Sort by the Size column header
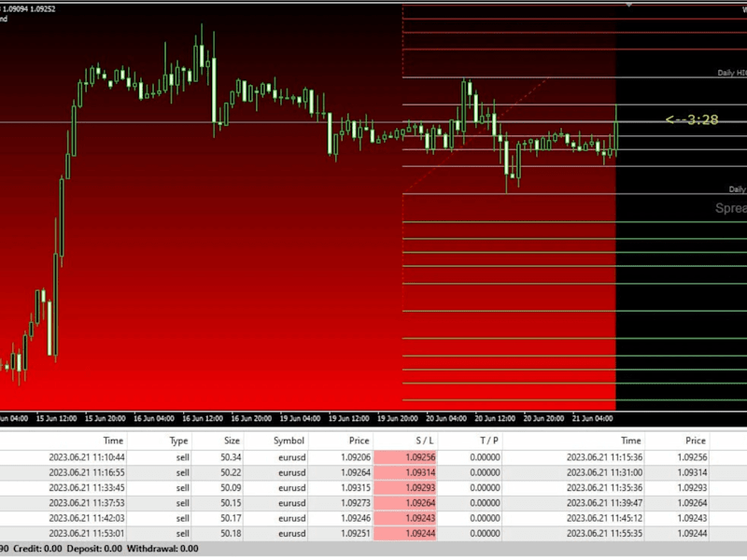The width and height of the screenshot is (747, 560). (232, 441)
